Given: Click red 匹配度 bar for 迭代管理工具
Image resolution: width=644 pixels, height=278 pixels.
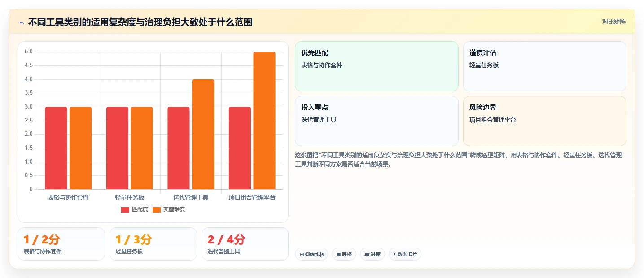Looking at the screenshot, I should [179, 148].
